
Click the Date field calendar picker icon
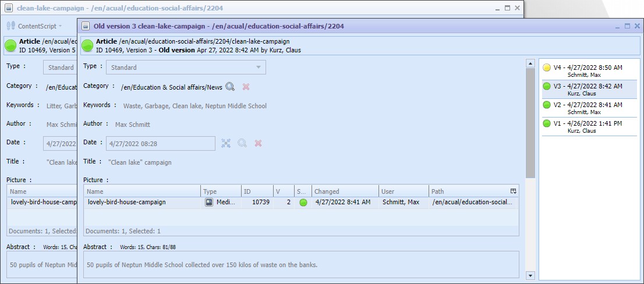[x=226, y=143]
